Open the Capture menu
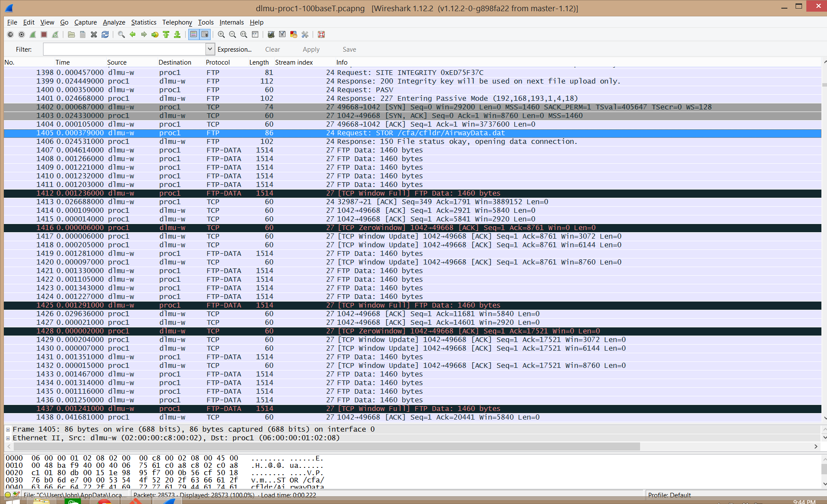Viewport: 827px width, 504px height. [86, 22]
